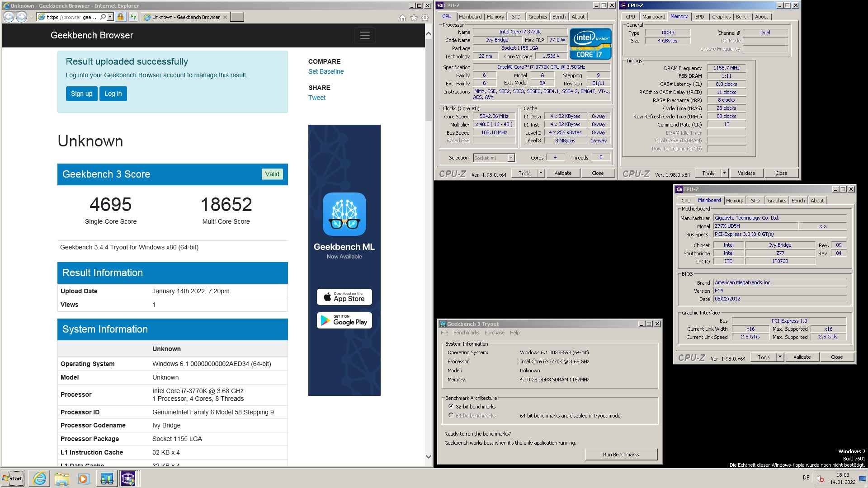
Task: Open About tab in CPU-Z Mainboard window
Action: click(817, 201)
